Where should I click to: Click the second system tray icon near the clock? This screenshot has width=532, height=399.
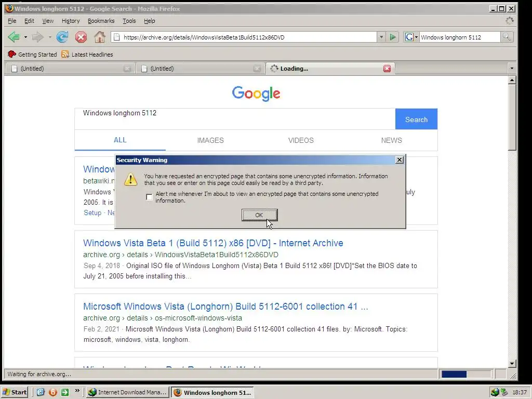point(504,392)
